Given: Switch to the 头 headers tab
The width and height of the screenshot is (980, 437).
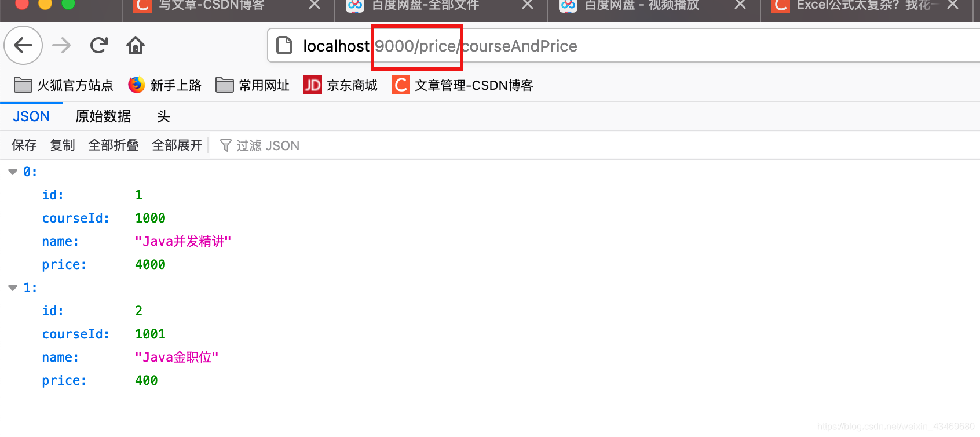Looking at the screenshot, I should pyautogui.click(x=163, y=116).
